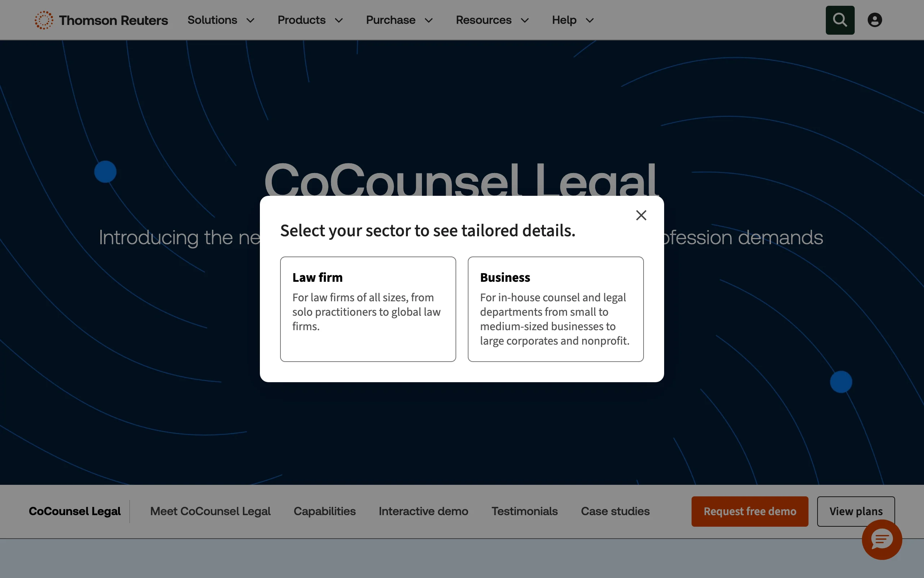Screen dimensions: 924x578
Task: Jump to Capabilities section
Action: 324,511
